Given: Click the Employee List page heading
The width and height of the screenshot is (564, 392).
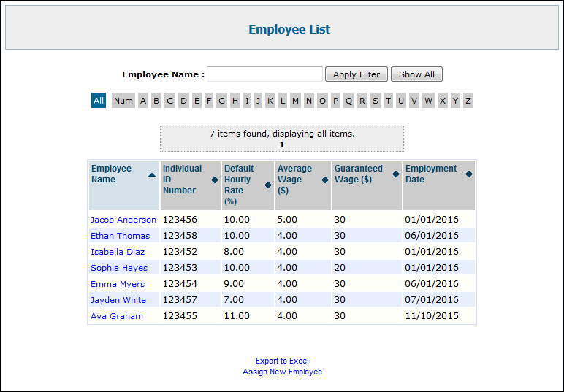Looking at the screenshot, I should (289, 29).
